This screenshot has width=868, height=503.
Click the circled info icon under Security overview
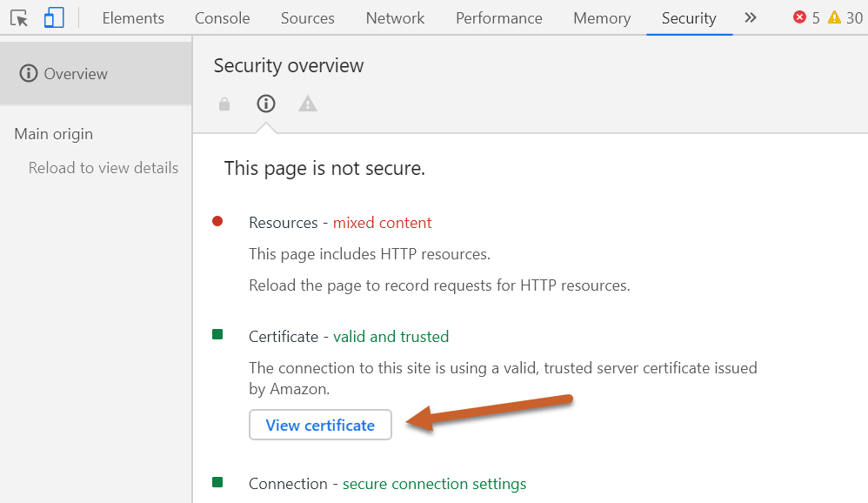point(266,104)
